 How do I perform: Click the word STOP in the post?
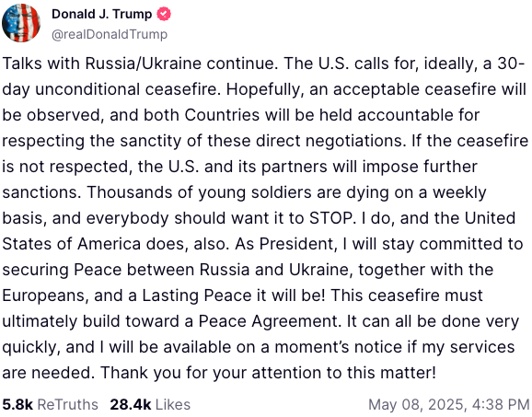[x=330, y=218]
